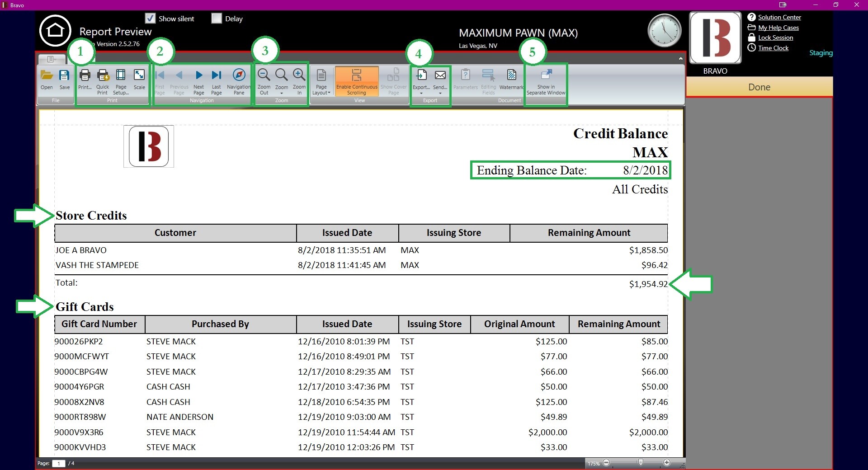
Task: Click the page number input field
Action: [x=59, y=463]
